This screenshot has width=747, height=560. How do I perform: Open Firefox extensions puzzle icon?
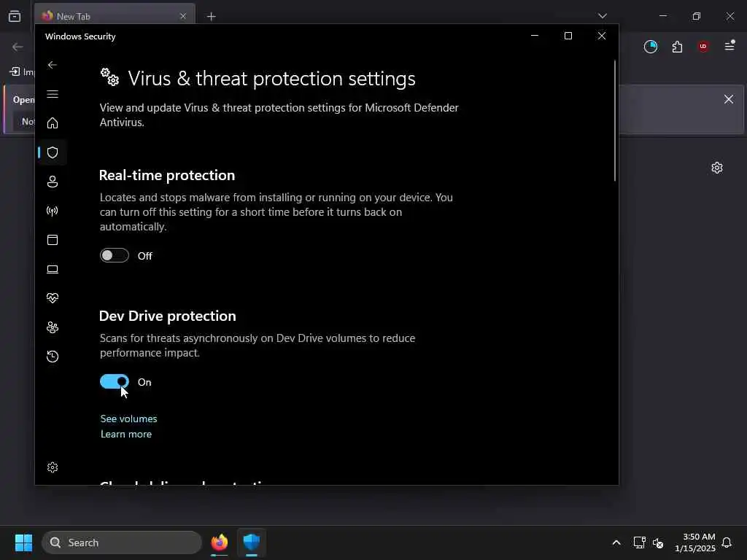pos(677,47)
